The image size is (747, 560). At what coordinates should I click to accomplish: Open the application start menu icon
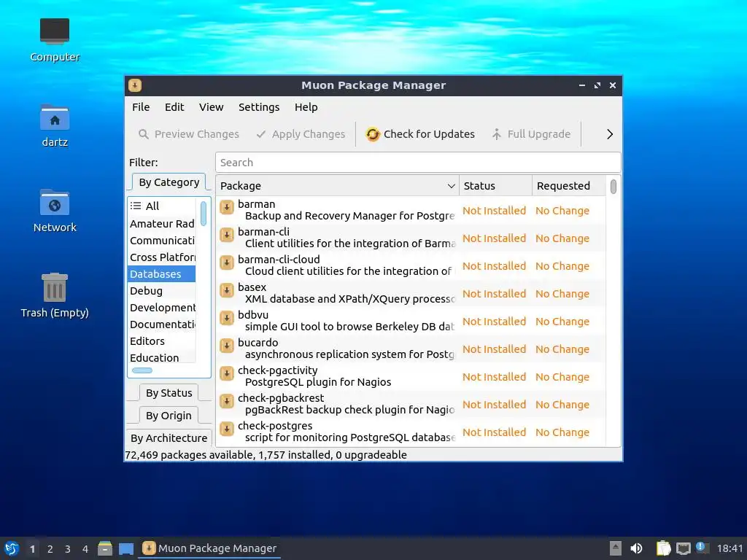tap(12, 548)
